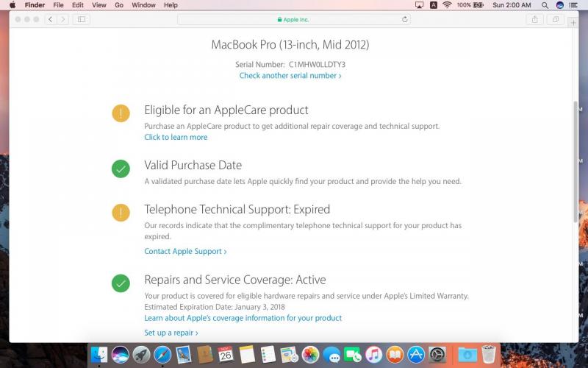Open iTunes music note in the Dock

[x=374, y=355]
